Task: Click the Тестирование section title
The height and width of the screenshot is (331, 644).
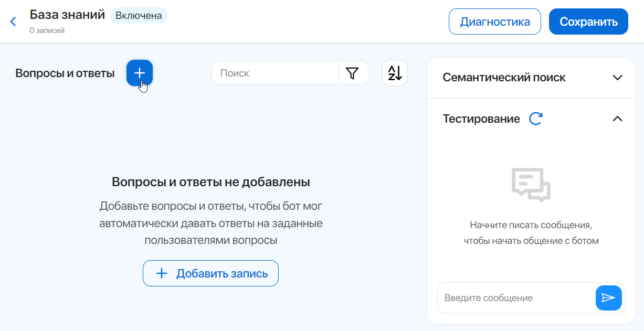Action: [481, 119]
